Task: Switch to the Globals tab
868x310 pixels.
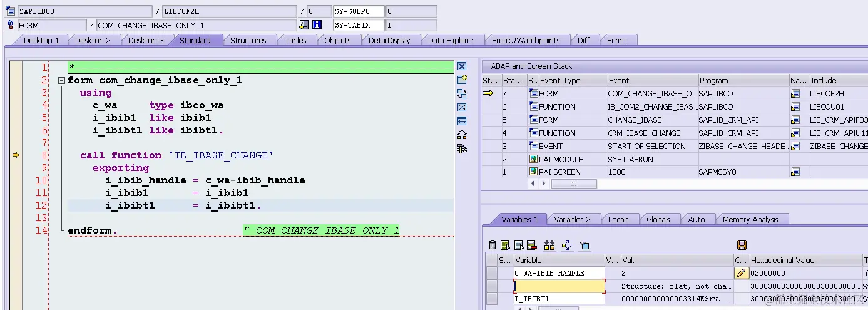Action: click(658, 219)
